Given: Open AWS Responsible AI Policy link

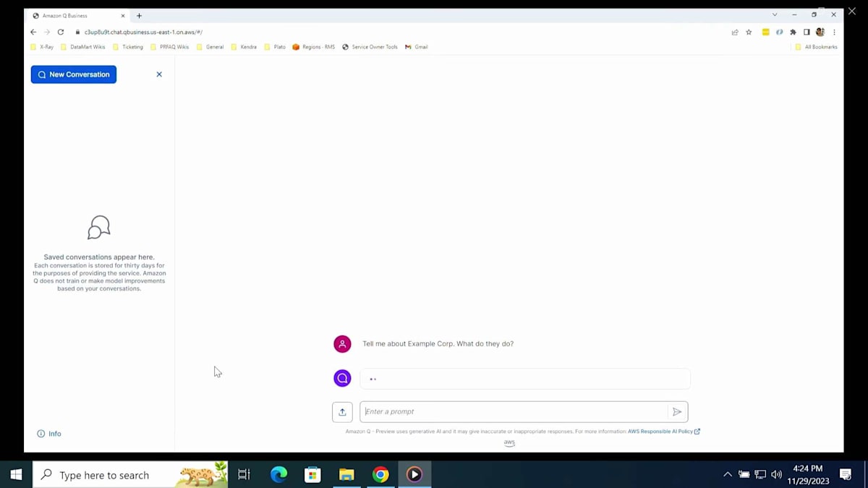Looking at the screenshot, I should tap(663, 432).
